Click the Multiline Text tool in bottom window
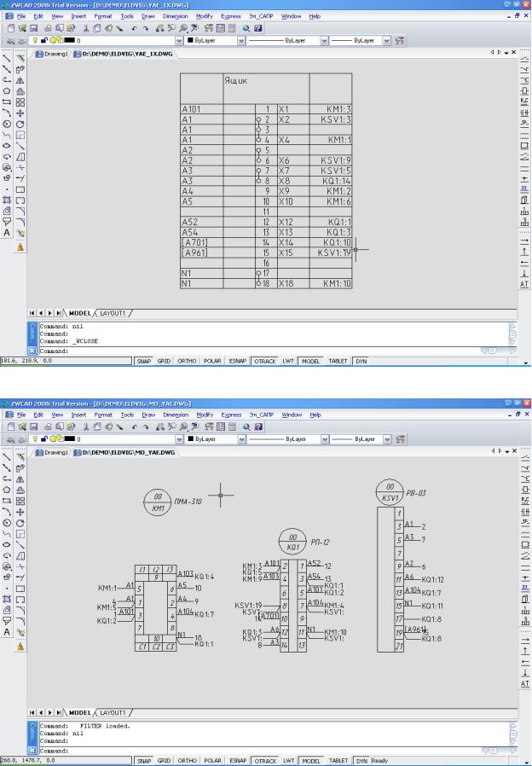This screenshot has width=532, height=766. pos(7,630)
